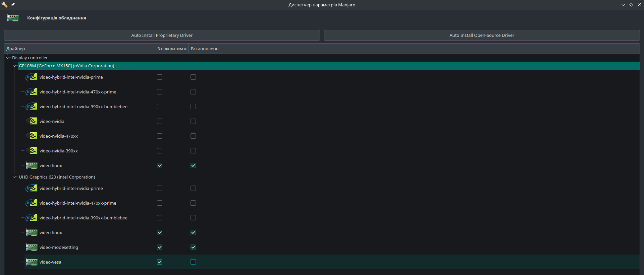Click the wrench icon in title bar
The image size is (644, 275).
4,5
